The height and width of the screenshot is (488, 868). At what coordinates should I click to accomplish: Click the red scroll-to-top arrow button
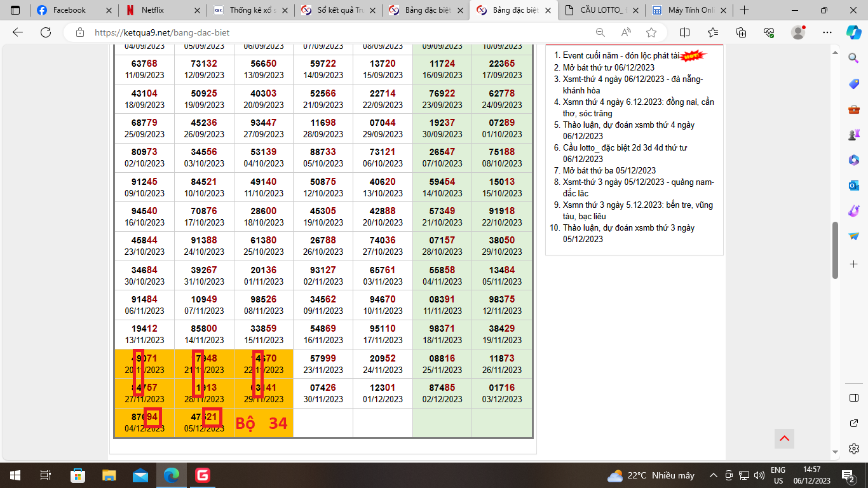tap(784, 438)
